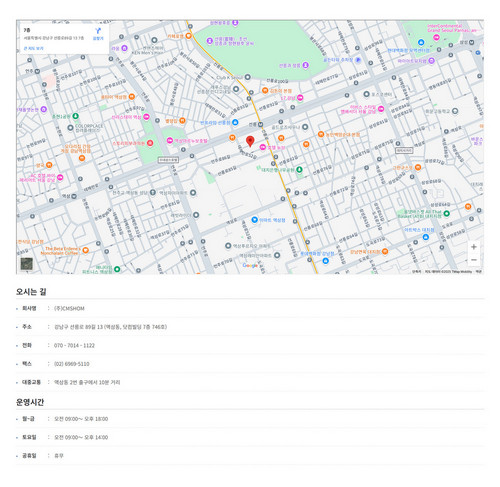Click the All That Basket green marker
This screenshot has height=487, width=500.
[447, 213]
